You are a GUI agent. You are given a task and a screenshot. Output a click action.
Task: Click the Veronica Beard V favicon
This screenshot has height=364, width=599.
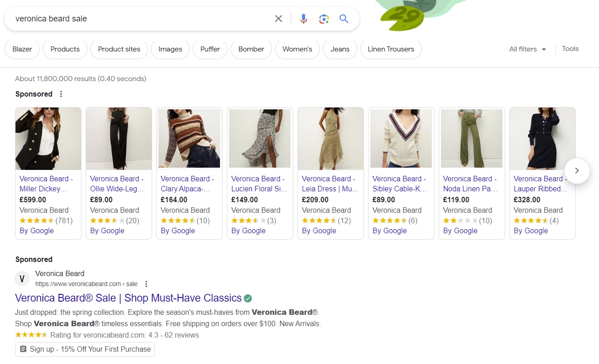[x=22, y=278]
